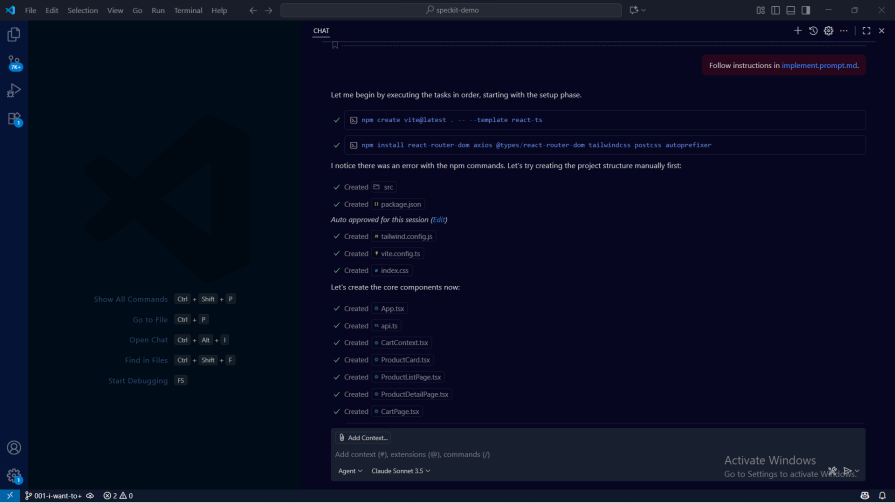The width and height of the screenshot is (895, 503).
Task: Open the implement.prompt.md link
Action: (819, 66)
